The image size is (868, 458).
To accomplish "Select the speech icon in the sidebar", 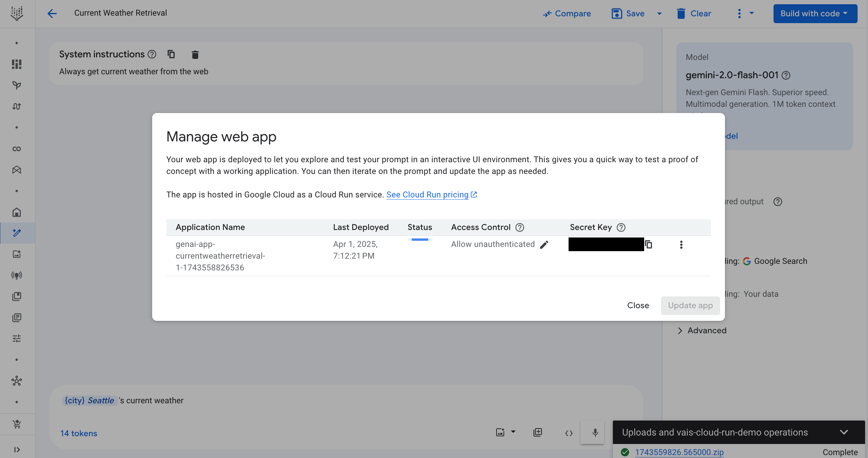I will point(17,275).
